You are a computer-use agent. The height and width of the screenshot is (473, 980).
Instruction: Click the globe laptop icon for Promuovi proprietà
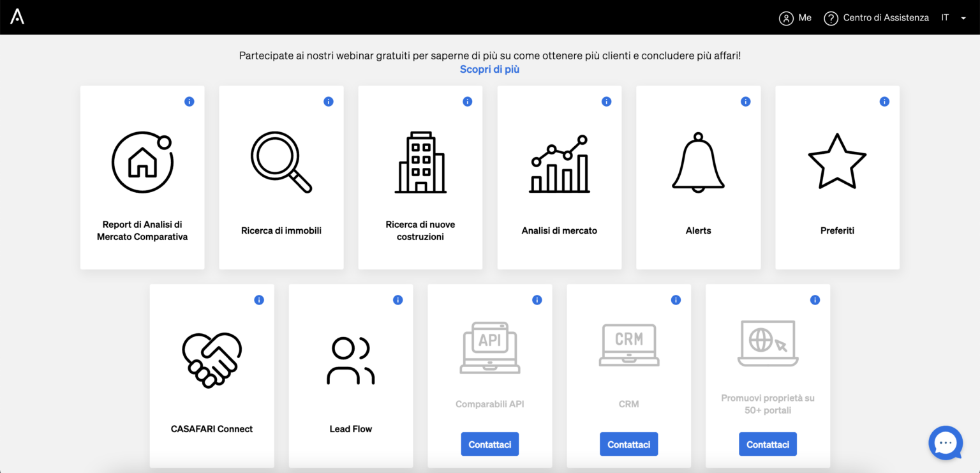tap(768, 343)
